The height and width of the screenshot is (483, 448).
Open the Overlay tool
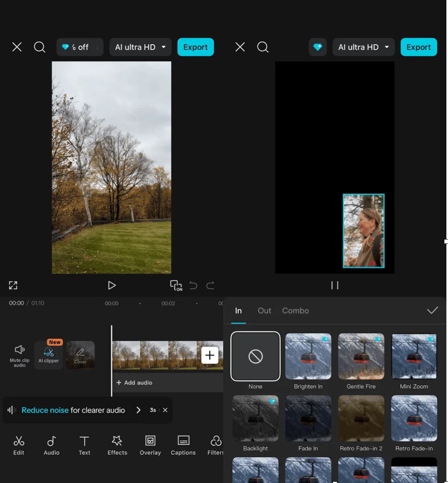pyautogui.click(x=150, y=446)
